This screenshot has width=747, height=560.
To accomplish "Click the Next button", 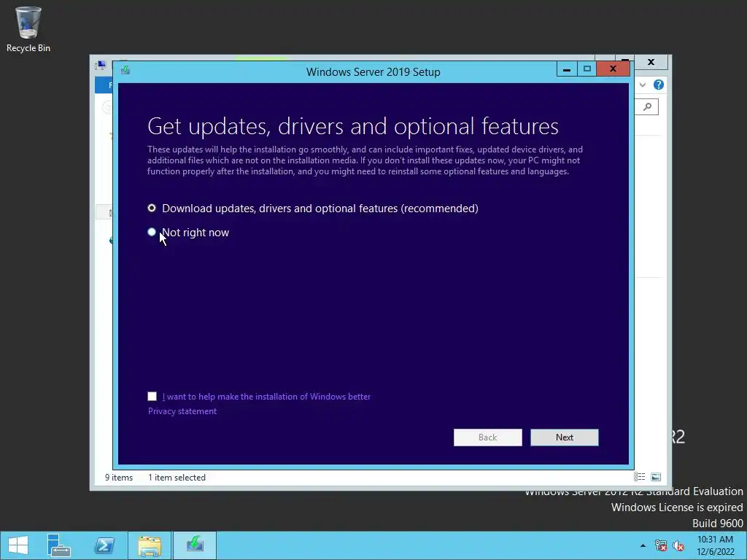I will pyautogui.click(x=565, y=437).
